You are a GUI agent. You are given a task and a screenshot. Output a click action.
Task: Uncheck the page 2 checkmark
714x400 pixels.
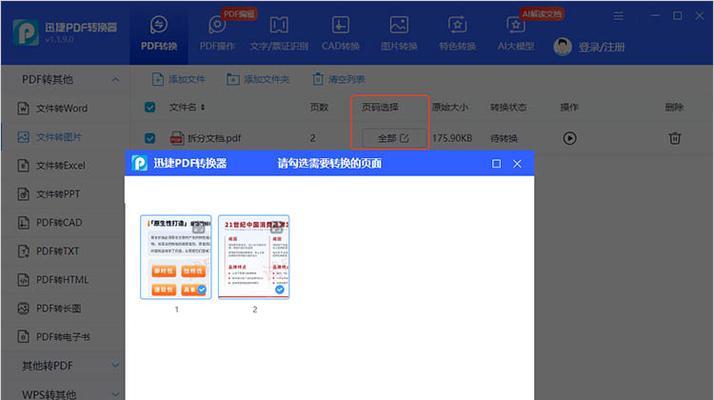tap(280, 289)
